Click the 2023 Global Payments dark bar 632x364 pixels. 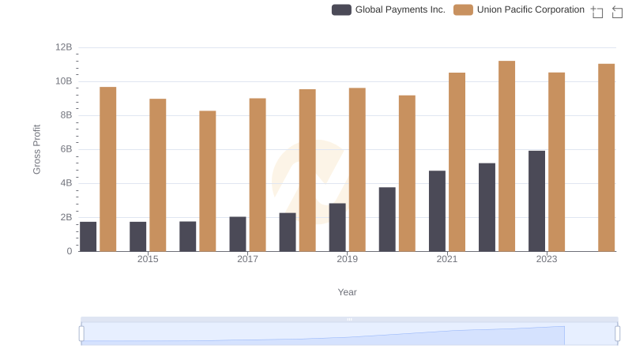coord(537,201)
